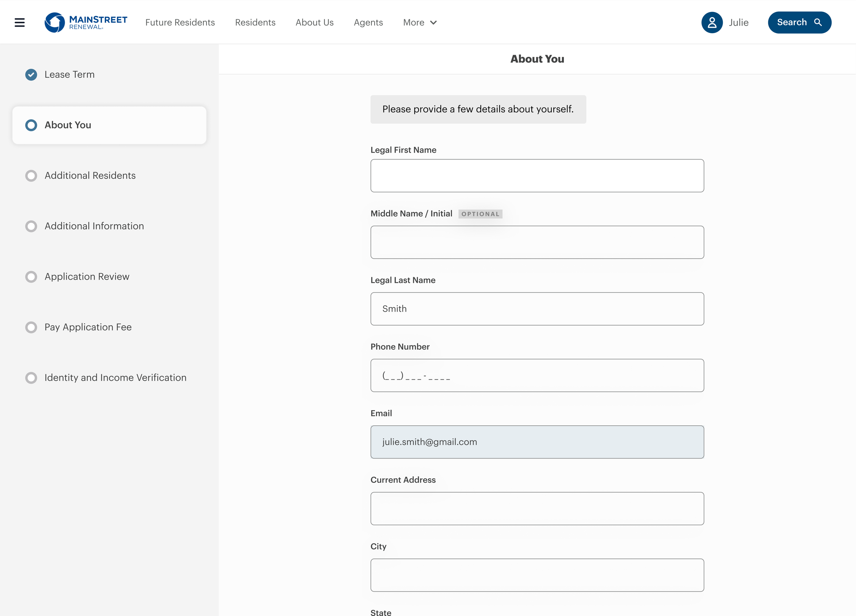Click the Mainstreet Renewal logo
This screenshot has width=856, height=616.
pyautogui.click(x=86, y=23)
